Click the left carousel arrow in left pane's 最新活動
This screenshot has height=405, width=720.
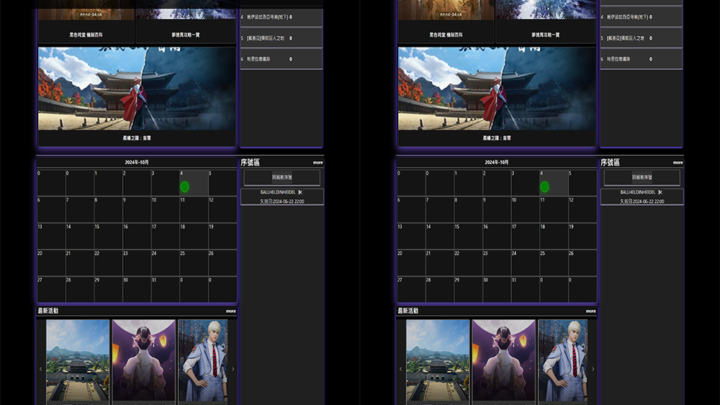coord(41,368)
